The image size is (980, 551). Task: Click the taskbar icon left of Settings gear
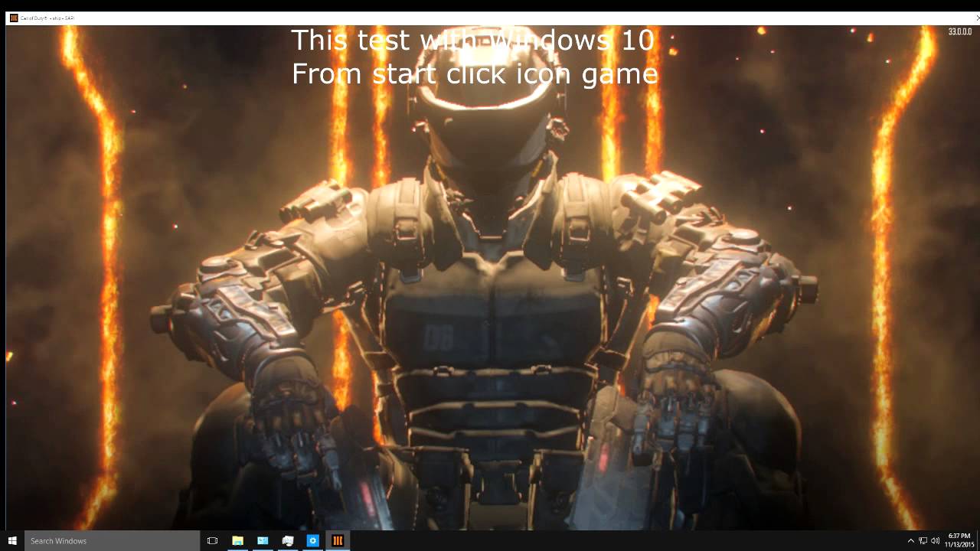(x=288, y=540)
